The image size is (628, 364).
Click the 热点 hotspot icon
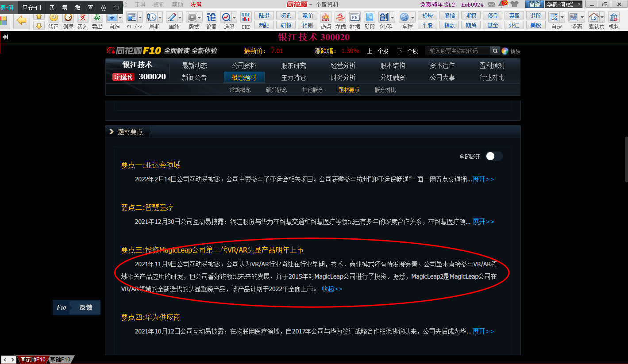pos(326,18)
